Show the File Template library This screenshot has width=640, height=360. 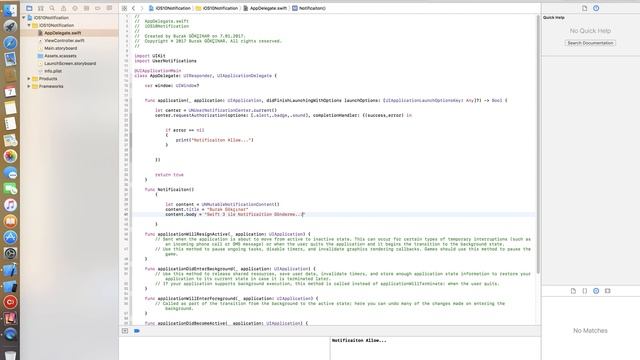pos(573,291)
